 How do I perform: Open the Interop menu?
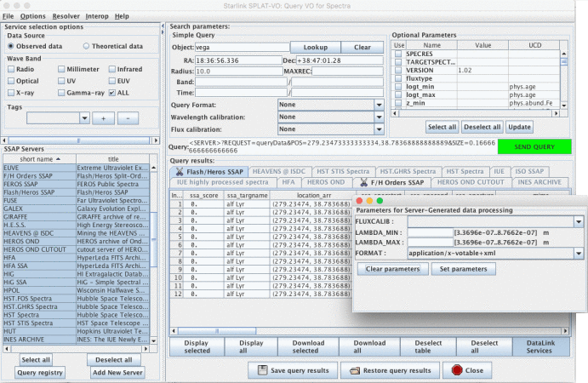97,16
